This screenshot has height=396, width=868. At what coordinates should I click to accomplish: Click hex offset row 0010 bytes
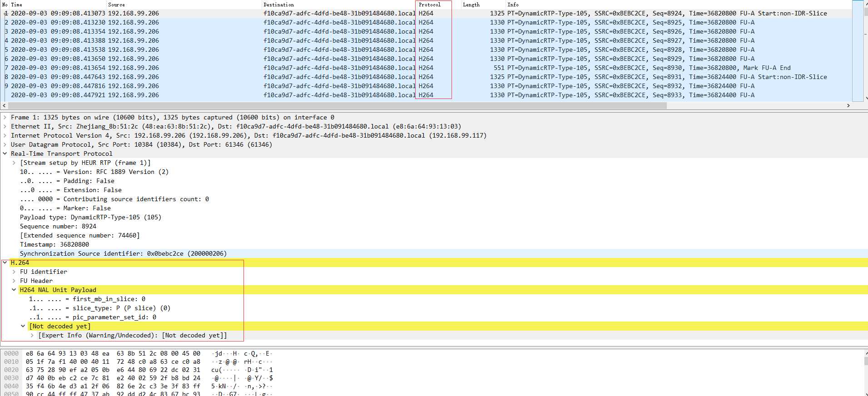click(x=113, y=361)
